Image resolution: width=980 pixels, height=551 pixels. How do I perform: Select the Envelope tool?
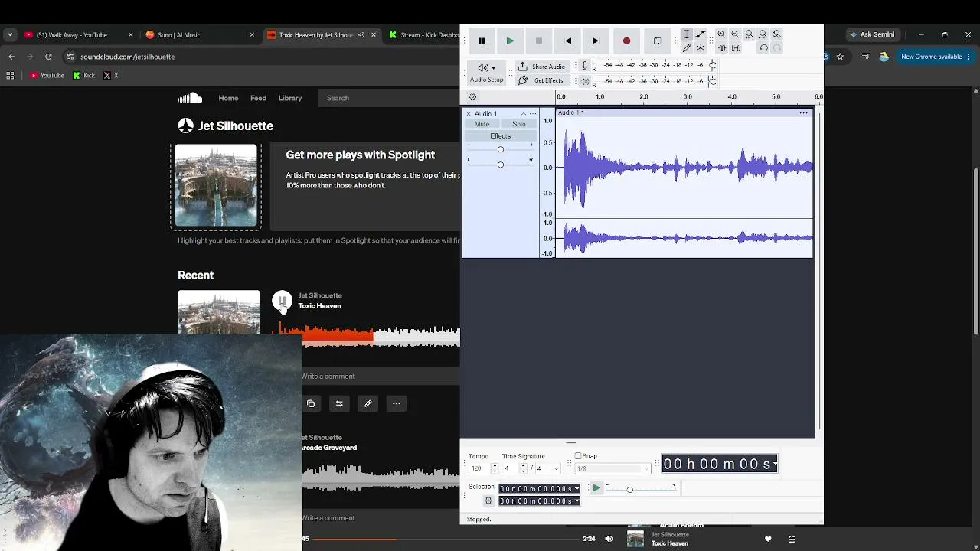click(701, 34)
